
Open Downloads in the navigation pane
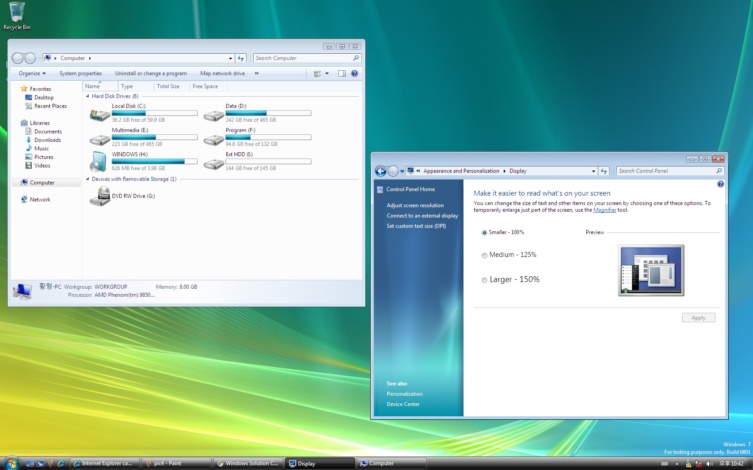[x=48, y=140]
